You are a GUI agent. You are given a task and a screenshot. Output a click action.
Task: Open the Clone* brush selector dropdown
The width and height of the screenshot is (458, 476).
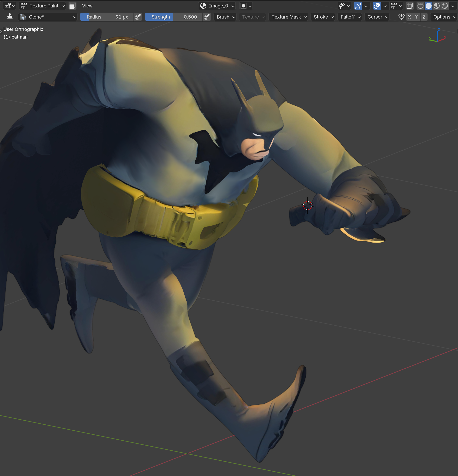(x=48, y=17)
